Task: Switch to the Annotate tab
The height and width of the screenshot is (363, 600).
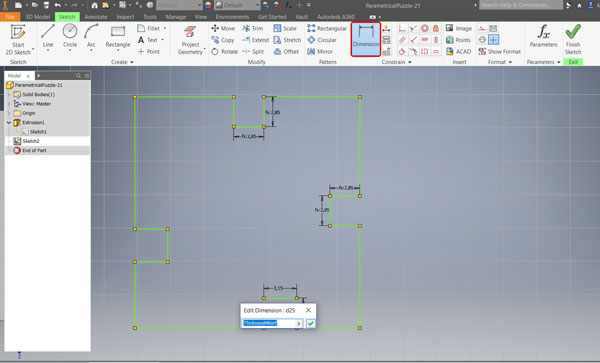Action: click(x=96, y=17)
